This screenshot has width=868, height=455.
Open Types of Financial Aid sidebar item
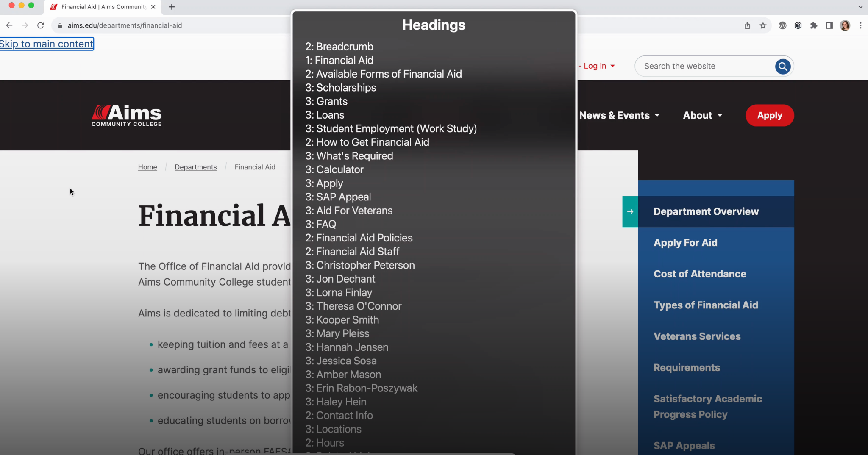[706, 305]
